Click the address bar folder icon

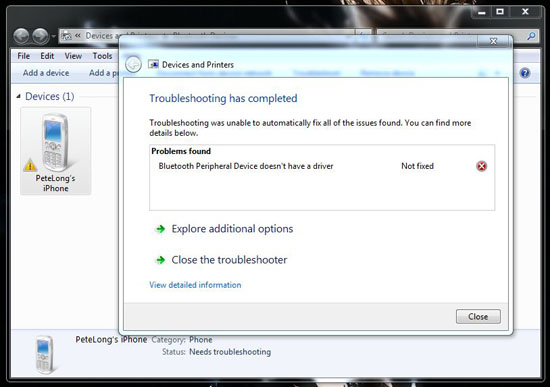pos(66,36)
